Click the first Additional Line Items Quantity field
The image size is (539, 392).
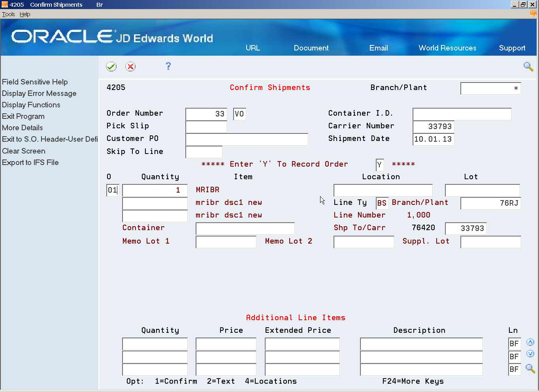click(155, 344)
